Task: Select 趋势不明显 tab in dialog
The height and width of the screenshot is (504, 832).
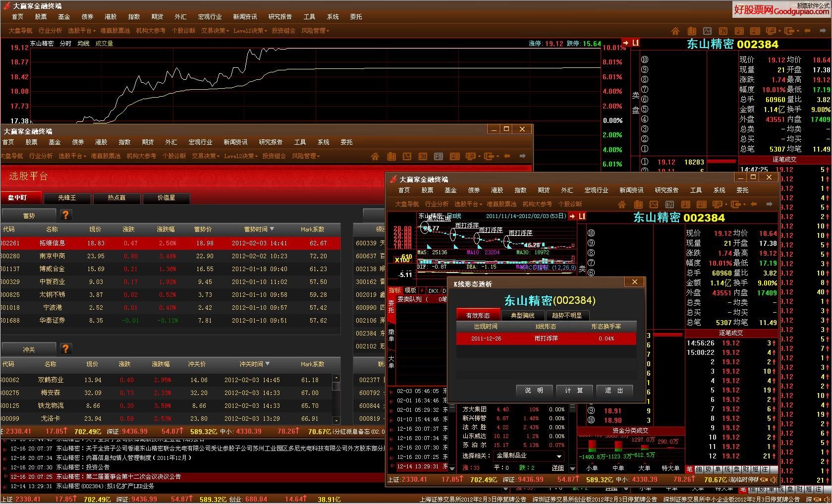Action: click(x=567, y=315)
